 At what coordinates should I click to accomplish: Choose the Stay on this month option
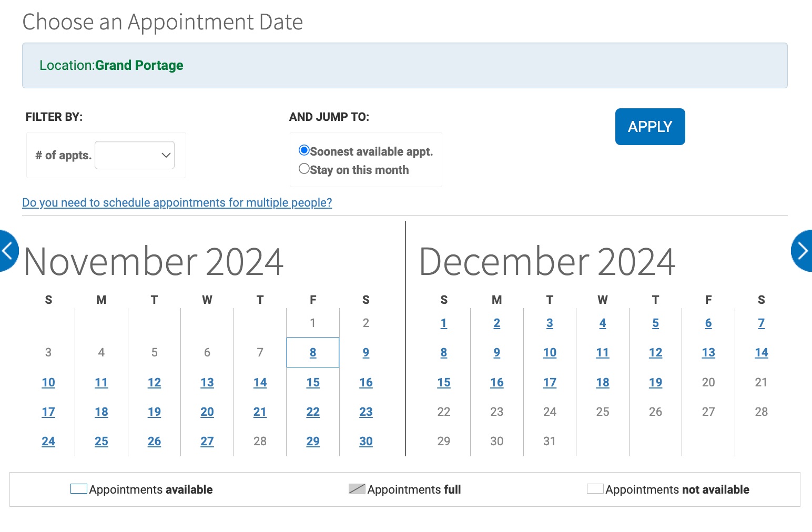click(x=304, y=168)
